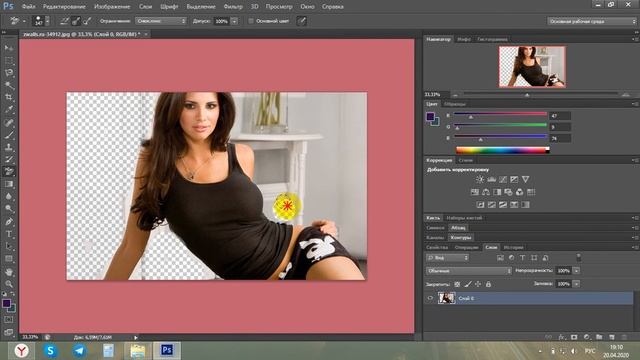Open the 'Файл' menu
Viewport: 640px width, 360px height.
pyautogui.click(x=28, y=7)
